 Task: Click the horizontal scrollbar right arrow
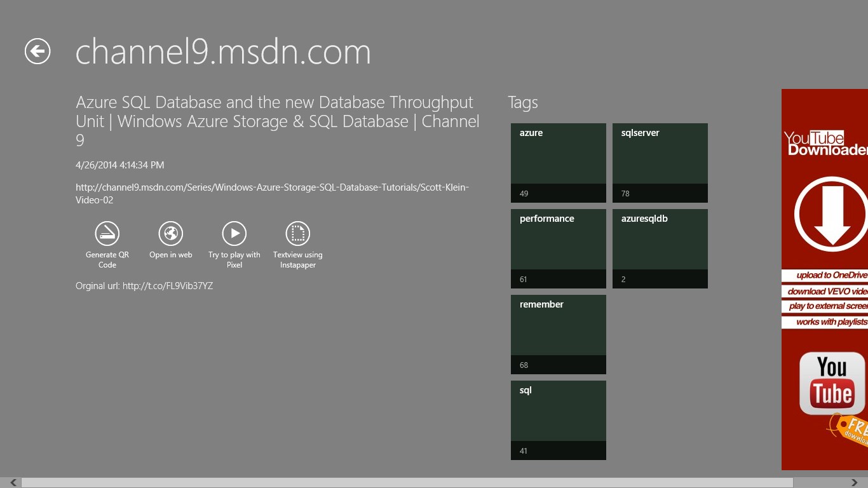coord(855,483)
